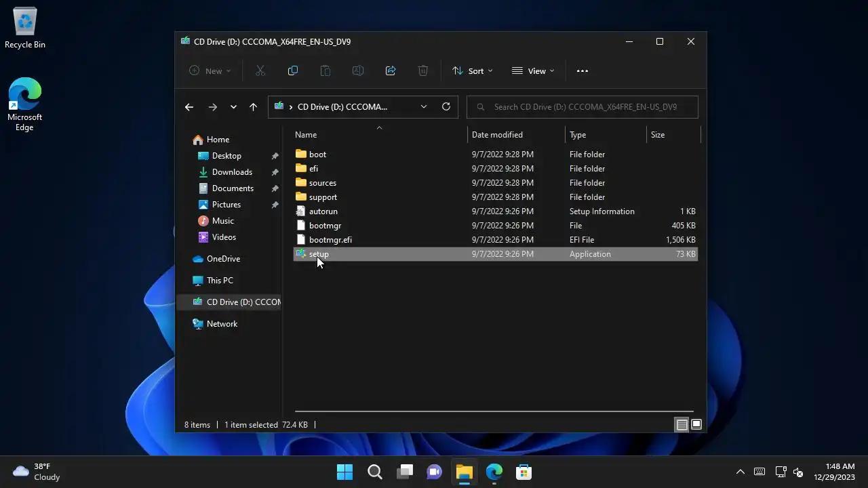Open Downloads in navigation pane

[x=232, y=172]
